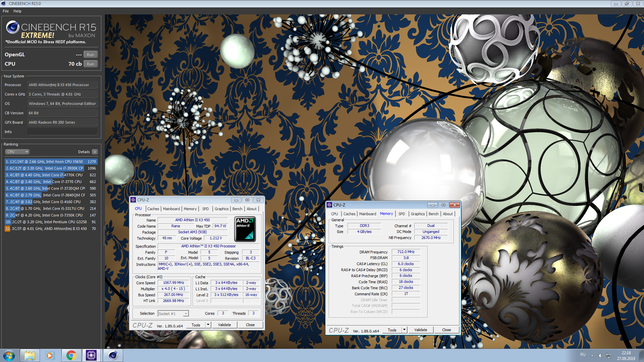Select Core i7-4770K ranking row
Screen dimensions: 644x362
point(51,175)
